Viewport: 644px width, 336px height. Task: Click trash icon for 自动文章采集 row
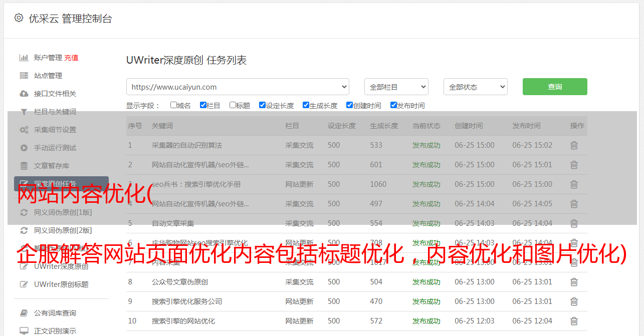click(574, 223)
